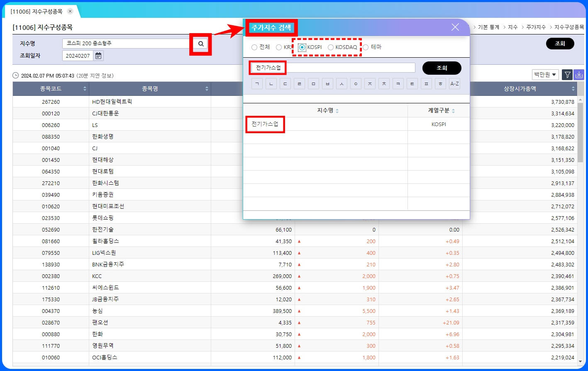
Task: Click the main page 조회 button
Action: (560, 44)
